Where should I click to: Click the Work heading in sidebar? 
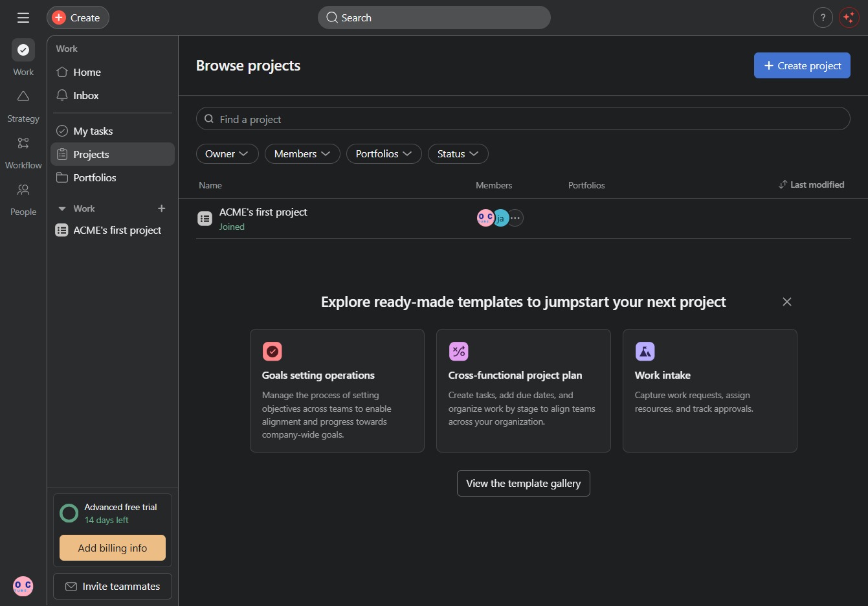click(67, 49)
